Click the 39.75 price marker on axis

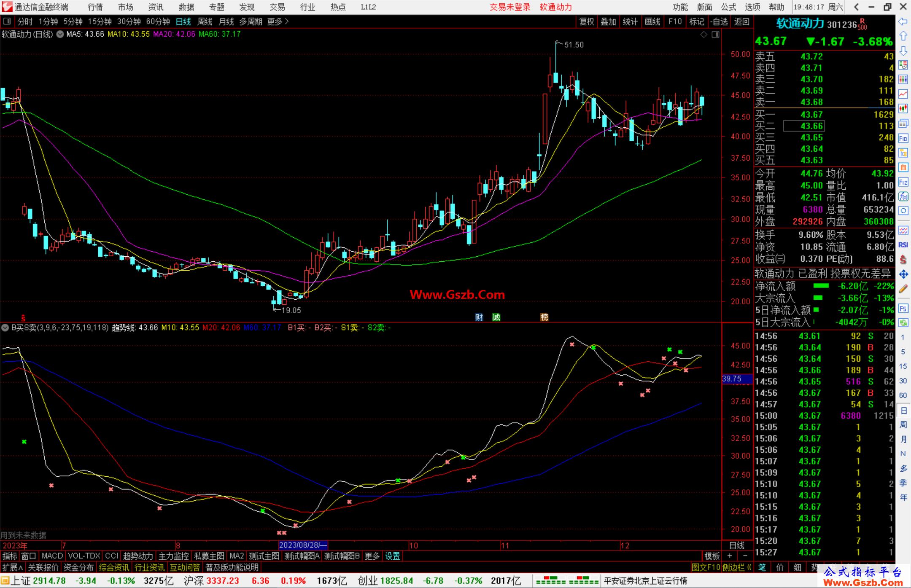click(737, 379)
